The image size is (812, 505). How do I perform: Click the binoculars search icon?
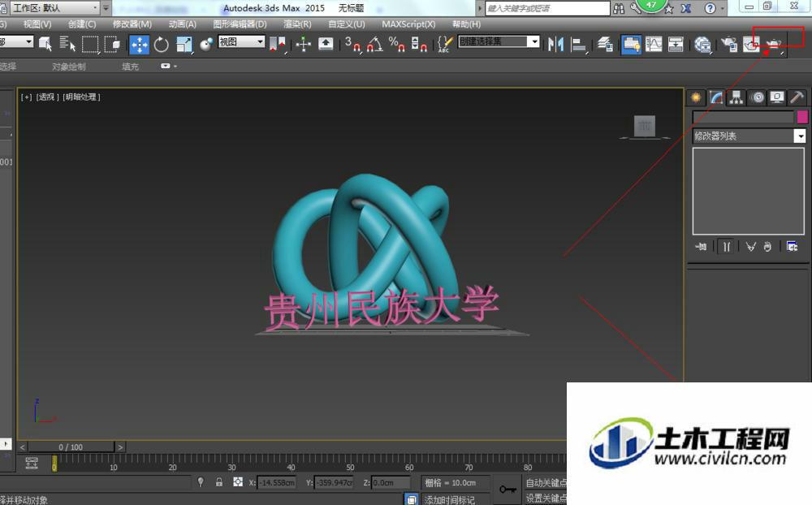(x=618, y=8)
